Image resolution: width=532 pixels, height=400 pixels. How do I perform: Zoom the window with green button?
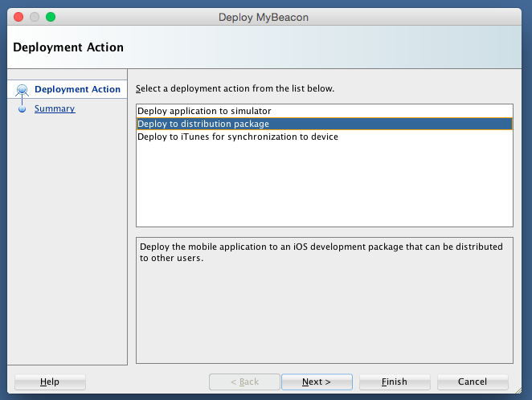[51, 17]
